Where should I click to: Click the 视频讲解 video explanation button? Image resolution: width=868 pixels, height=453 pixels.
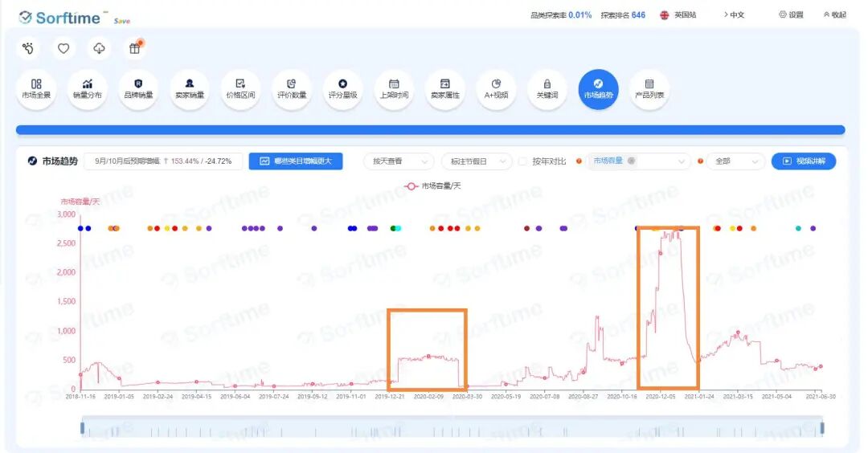pos(804,161)
